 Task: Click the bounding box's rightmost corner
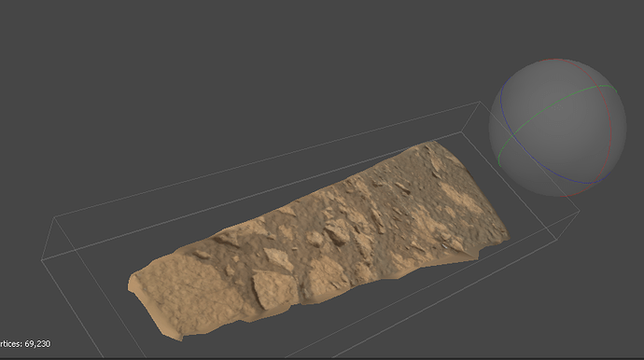click(580, 211)
